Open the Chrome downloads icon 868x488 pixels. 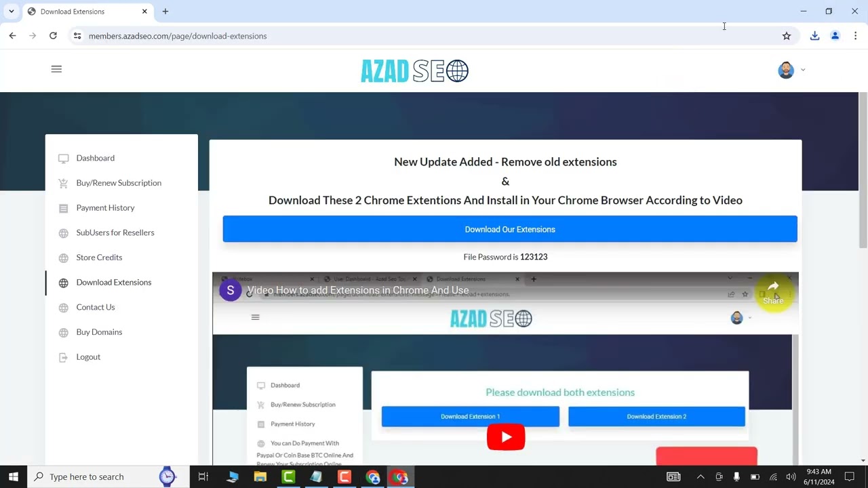click(814, 36)
